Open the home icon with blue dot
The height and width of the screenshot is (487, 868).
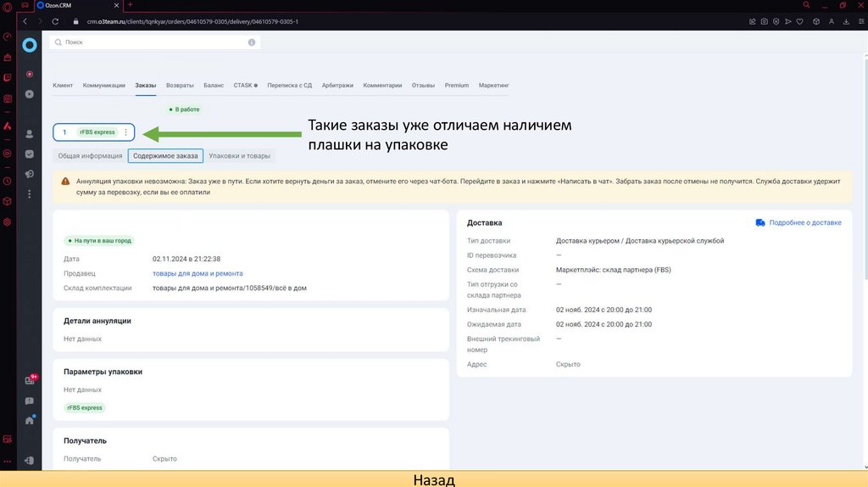pyautogui.click(x=30, y=421)
